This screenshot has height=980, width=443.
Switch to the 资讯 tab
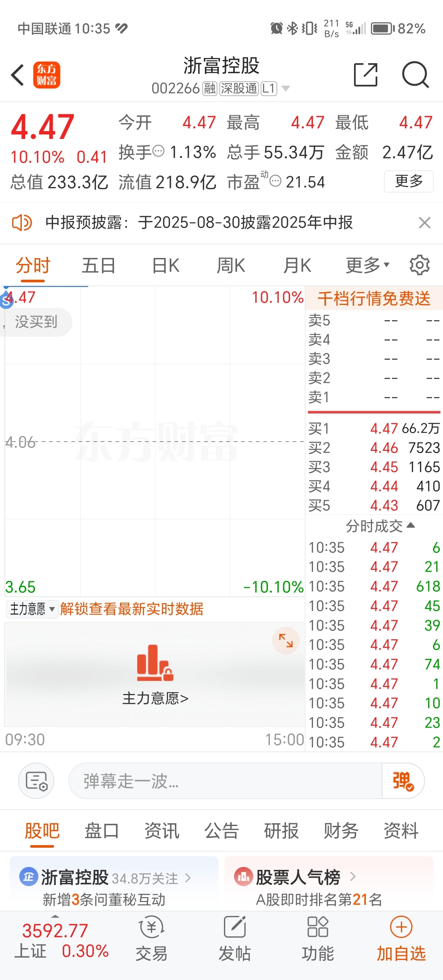point(162,830)
